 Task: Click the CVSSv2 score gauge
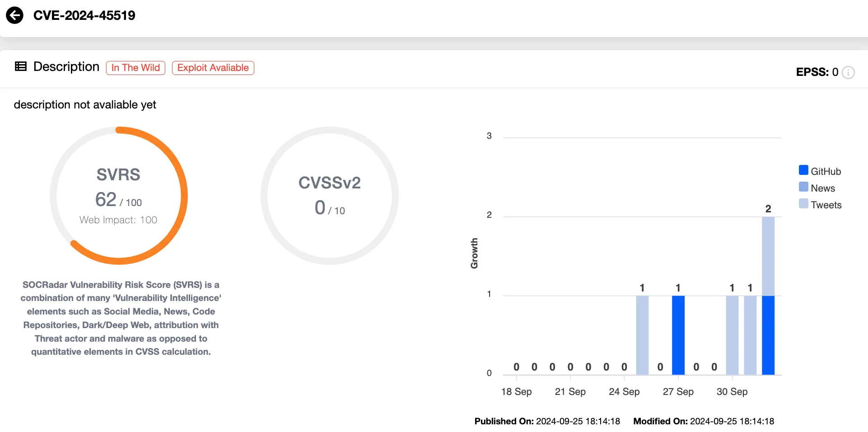tap(330, 196)
